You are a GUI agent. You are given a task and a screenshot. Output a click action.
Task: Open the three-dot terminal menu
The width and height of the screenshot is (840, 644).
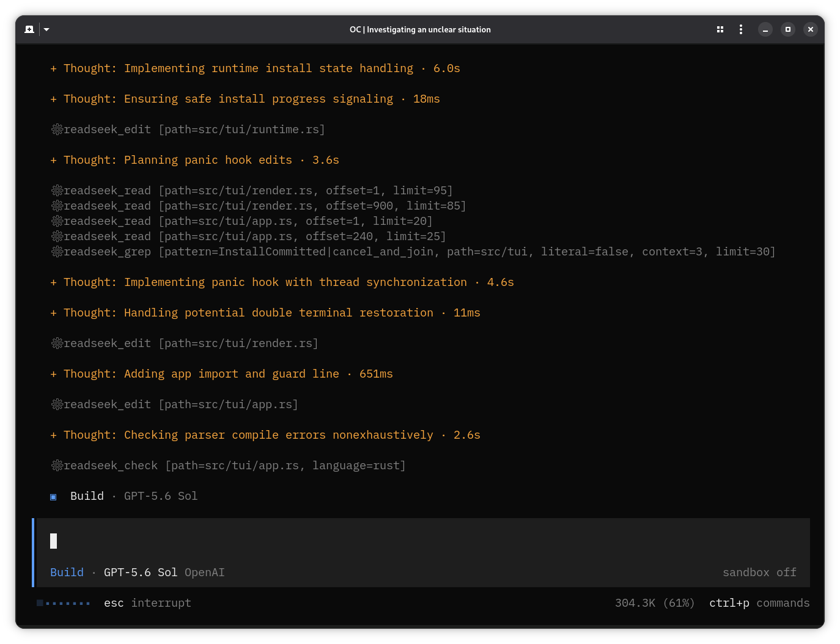[x=741, y=29]
